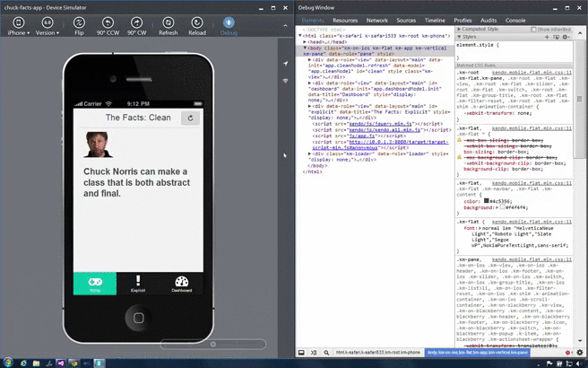
Task: Select the Clean tab in app tabstrip
Action: (95, 284)
